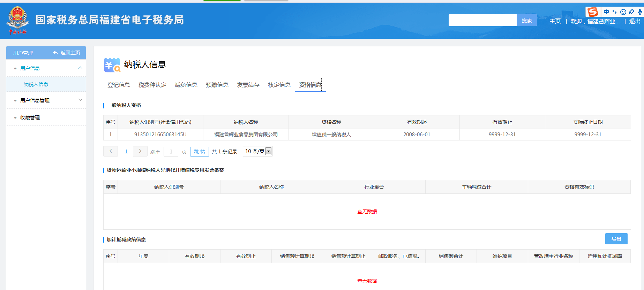Image resolution: width=644 pixels, height=290 pixels.
Task: Open the Sogou skin pen icon
Action: [631, 12]
